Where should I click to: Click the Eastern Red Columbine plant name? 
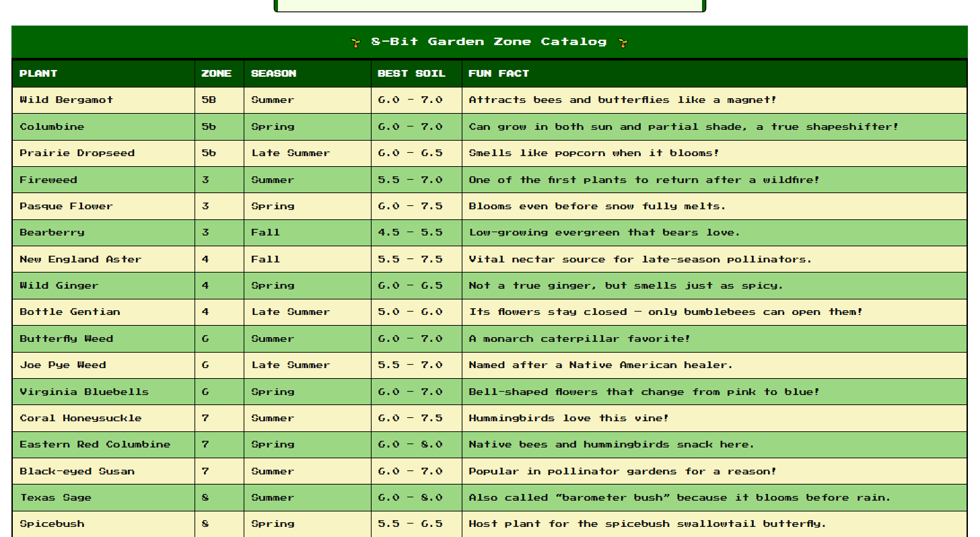point(95,444)
